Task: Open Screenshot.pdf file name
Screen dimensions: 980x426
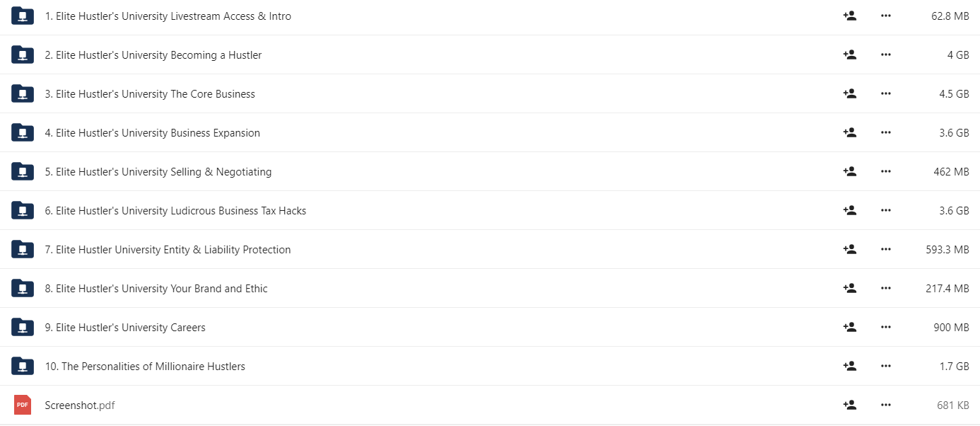Action: [80, 405]
